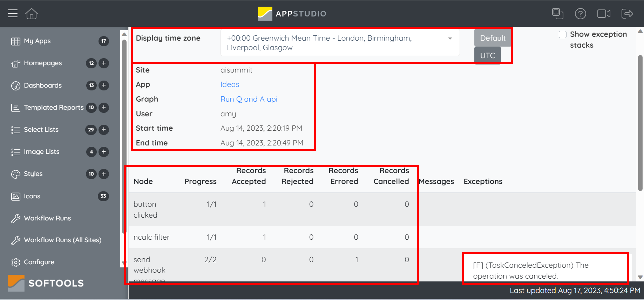Click the Select Lists list icon

coord(15,130)
